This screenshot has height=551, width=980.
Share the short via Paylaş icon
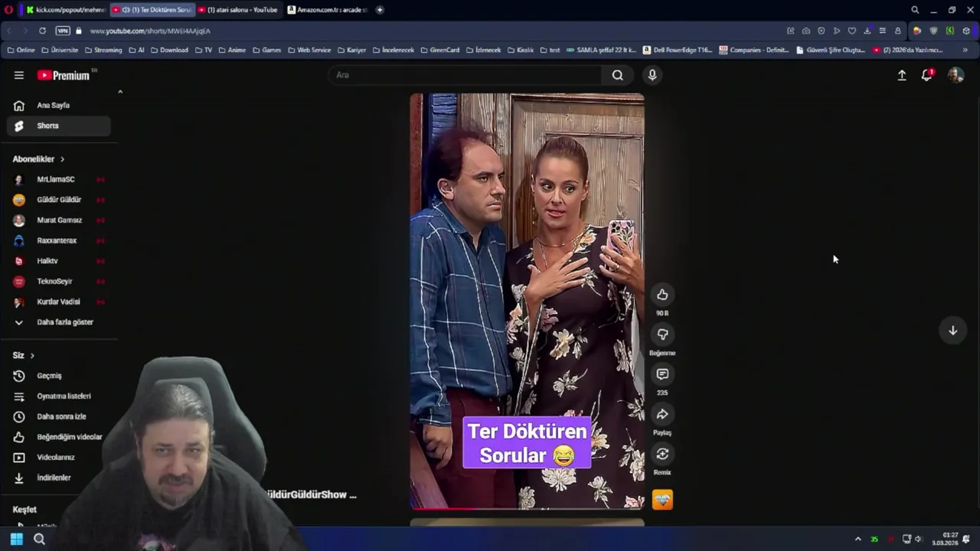click(662, 414)
